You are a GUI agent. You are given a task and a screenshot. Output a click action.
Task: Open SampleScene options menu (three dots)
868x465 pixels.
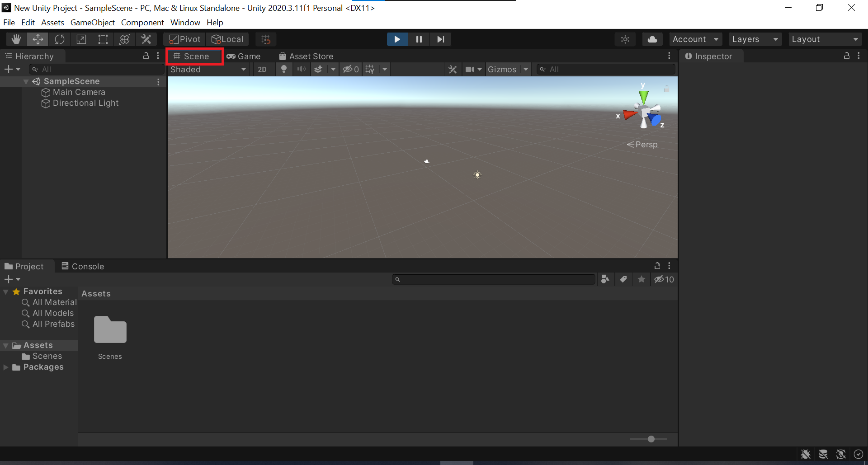158,82
